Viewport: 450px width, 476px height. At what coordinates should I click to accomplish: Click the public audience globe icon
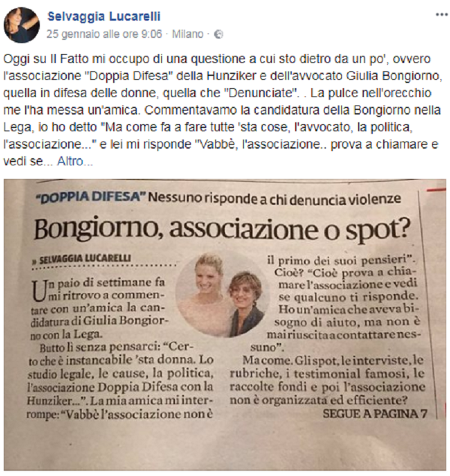[219, 35]
